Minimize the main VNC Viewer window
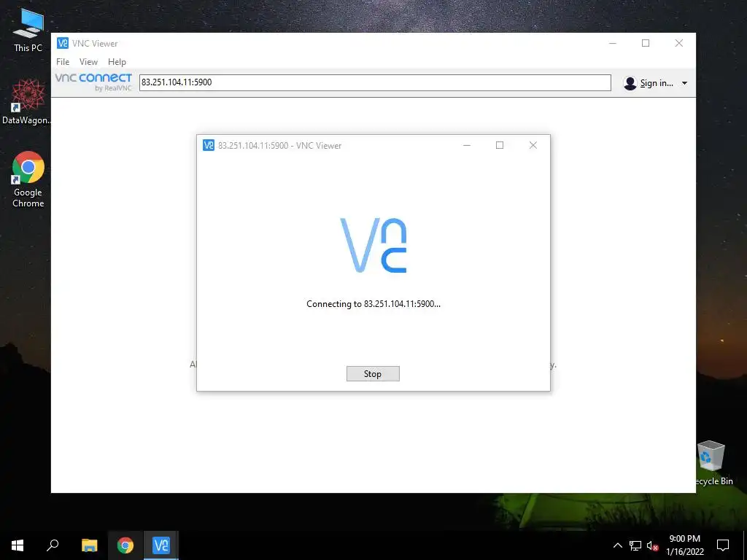Viewport: 747px width, 560px height. point(613,43)
